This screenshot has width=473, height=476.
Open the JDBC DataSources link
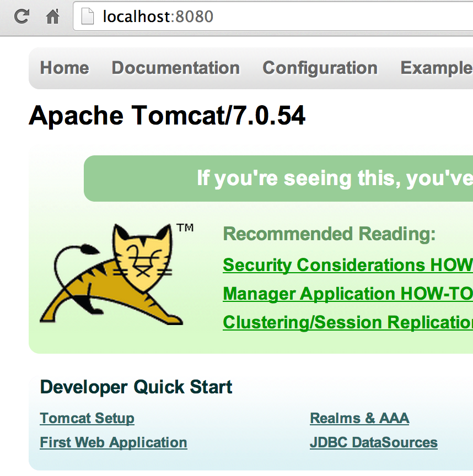coord(373,442)
